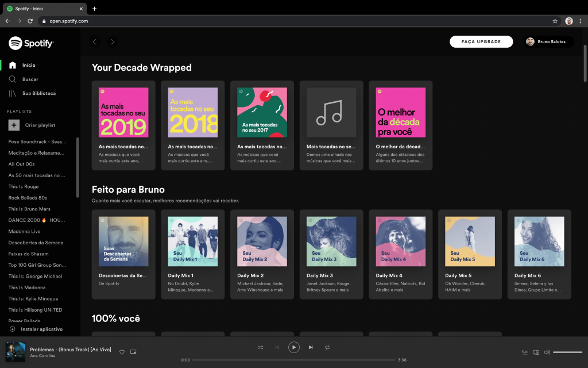Open Daily Mix 5 card
588x368 pixels.
click(470, 254)
